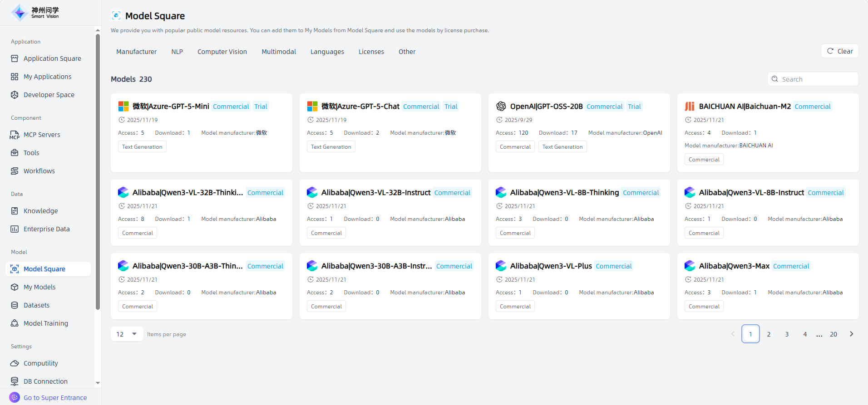Image resolution: width=868 pixels, height=405 pixels.
Task: Expand the Licenses filter
Action: 371,52
